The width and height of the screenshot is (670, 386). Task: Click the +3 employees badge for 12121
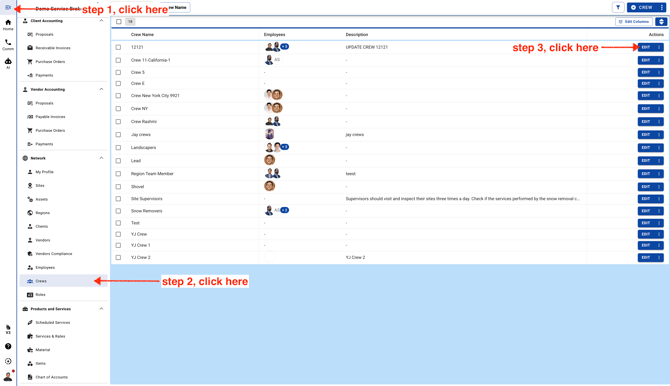(285, 47)
